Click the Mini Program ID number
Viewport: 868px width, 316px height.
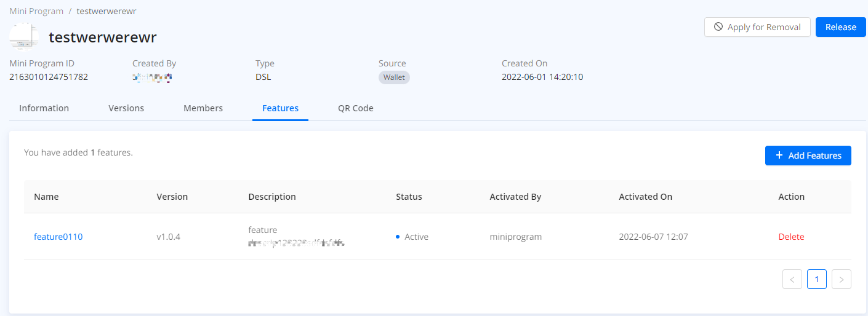[49, 77]
